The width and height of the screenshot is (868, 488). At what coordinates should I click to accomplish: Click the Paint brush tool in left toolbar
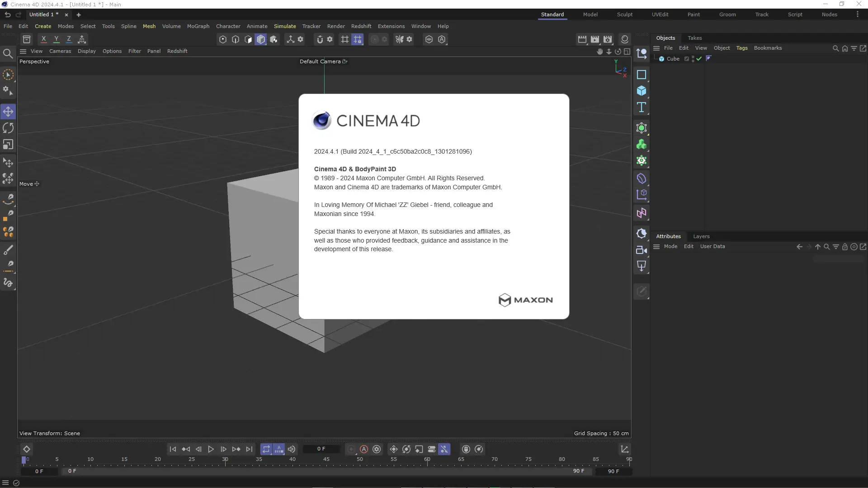pos(8,250)
